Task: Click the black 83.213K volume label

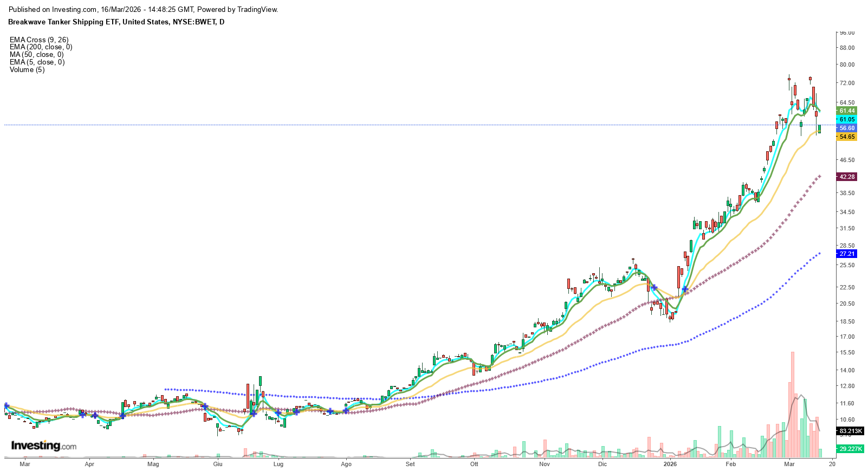Action: (850, 431)
